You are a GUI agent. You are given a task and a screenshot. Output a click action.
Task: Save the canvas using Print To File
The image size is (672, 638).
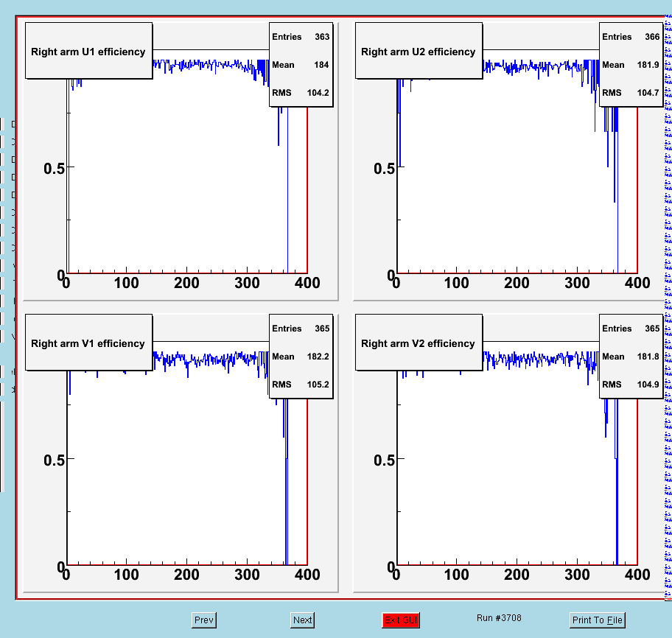coord(597,620)
